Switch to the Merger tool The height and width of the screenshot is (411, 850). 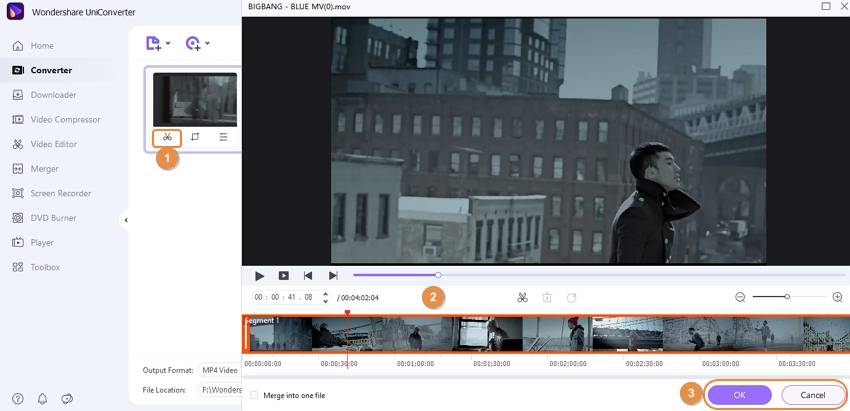pyautogui.click(x=35, y=169)
